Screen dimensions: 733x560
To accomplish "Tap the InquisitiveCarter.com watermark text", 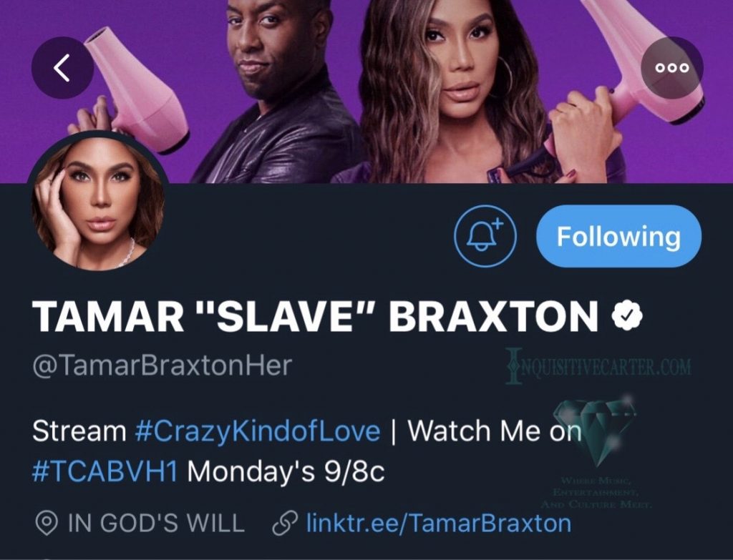I will click(598, 367).
